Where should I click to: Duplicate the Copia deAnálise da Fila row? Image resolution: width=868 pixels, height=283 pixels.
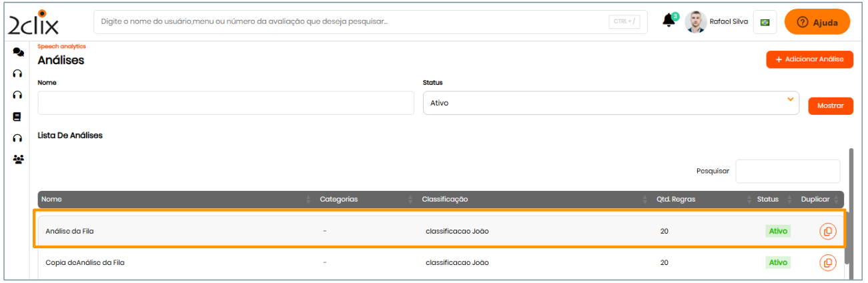click(x=827, y=262)
